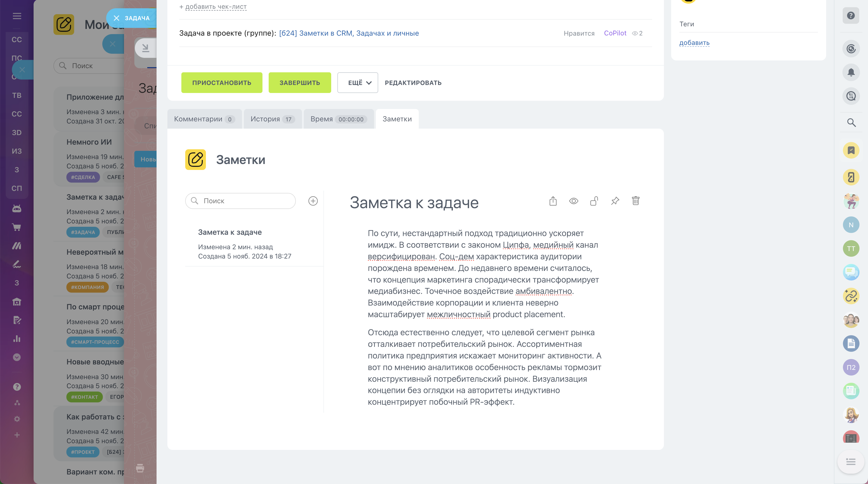868x484 pixels.
Task: Expand the ЕЩЁ dropdown button
Action: click(358, 83)
